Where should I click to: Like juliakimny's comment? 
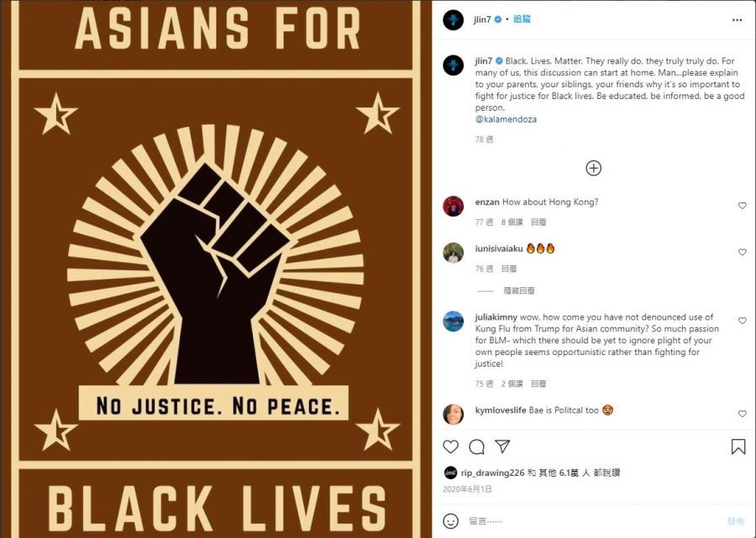(742, 321)
